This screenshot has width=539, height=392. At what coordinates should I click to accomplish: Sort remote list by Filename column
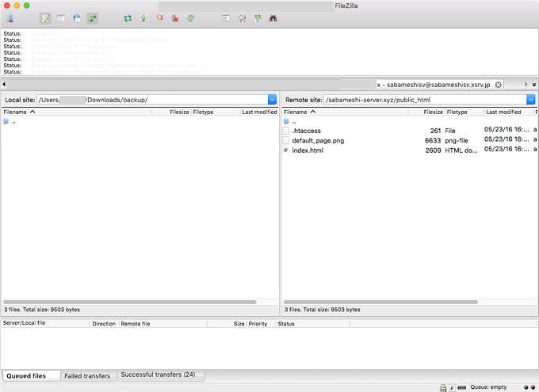345,112
